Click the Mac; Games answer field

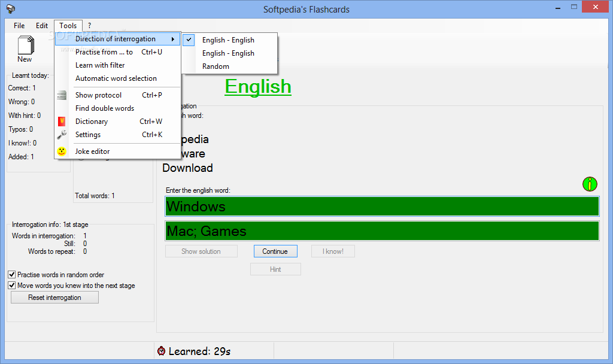click(382, 231)
